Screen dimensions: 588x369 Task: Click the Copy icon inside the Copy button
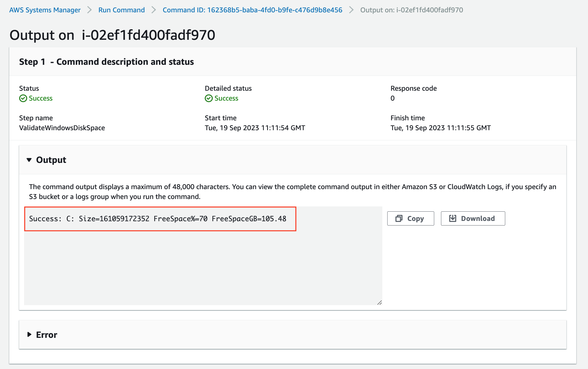(x=400, y=218)
